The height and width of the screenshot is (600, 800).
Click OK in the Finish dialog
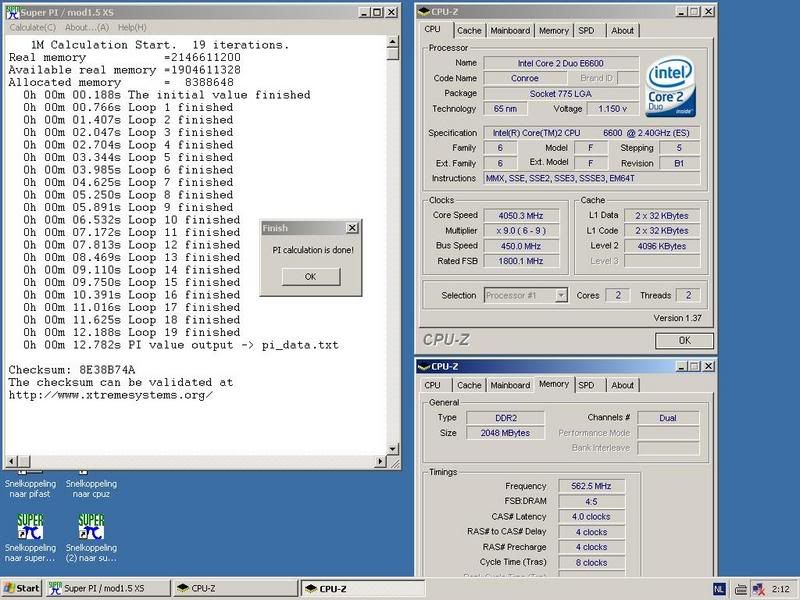click(311, 277)
